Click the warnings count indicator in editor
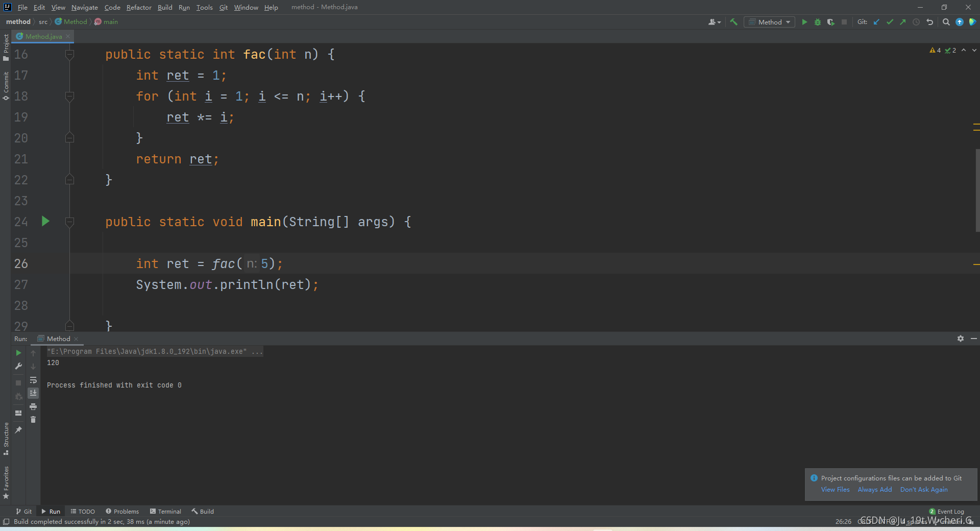The image size is (980, 531). 935,50
